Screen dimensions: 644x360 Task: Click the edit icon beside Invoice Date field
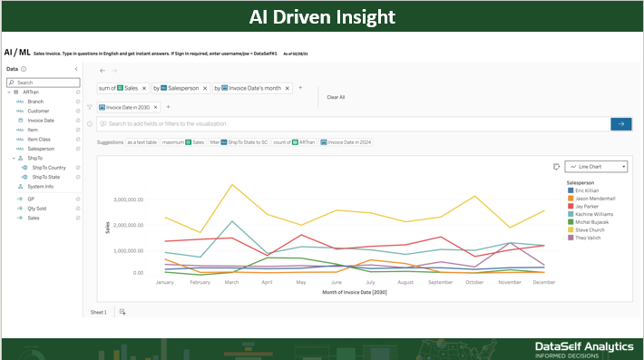tap(78, 121)
